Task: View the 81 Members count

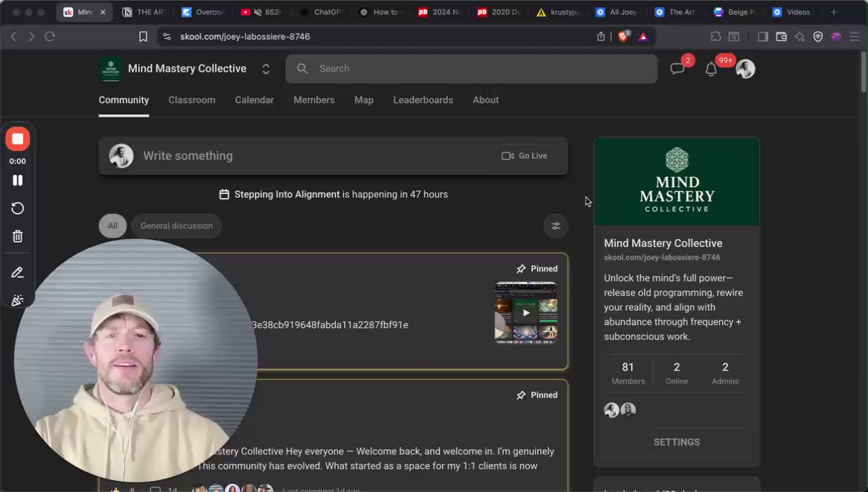Action: 628,374
